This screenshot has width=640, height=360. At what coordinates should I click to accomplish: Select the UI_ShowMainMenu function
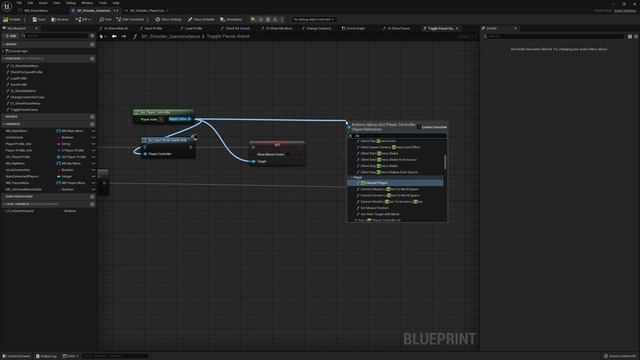pos(24,66)
